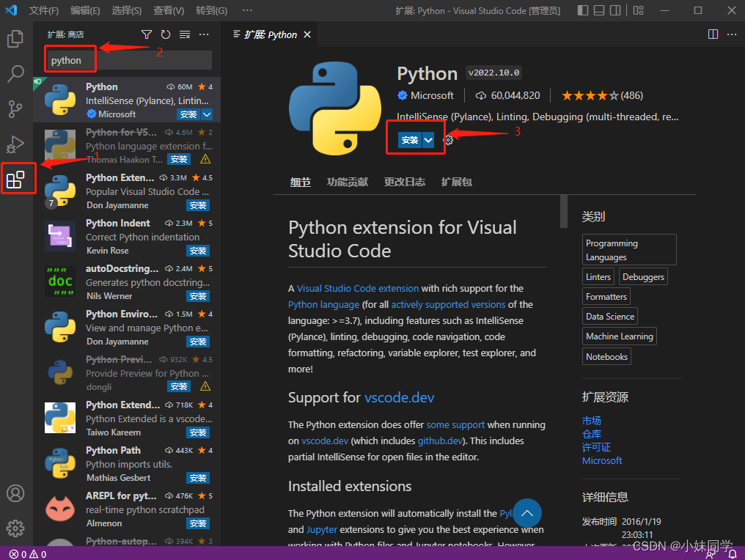Open the overflow menu in menu bar
The height and width of the screenshot is (560, 745).
point(247,10)
